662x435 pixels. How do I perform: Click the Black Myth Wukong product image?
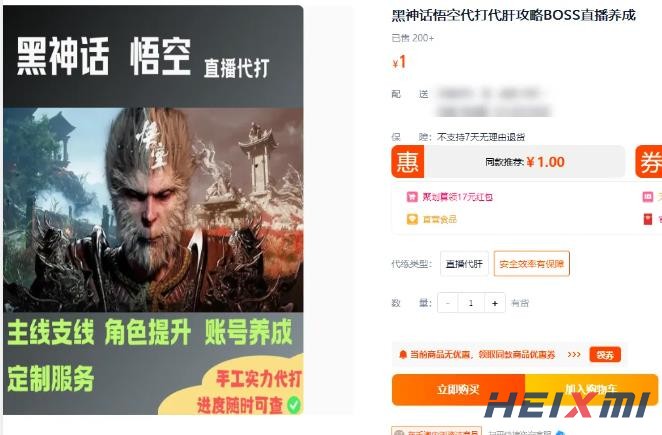(x=153, y=210)
